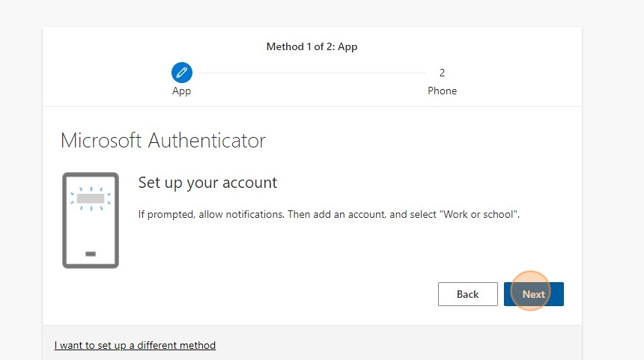Click the phone illustration graphic

pyautogui.click(x=91, y=221)
